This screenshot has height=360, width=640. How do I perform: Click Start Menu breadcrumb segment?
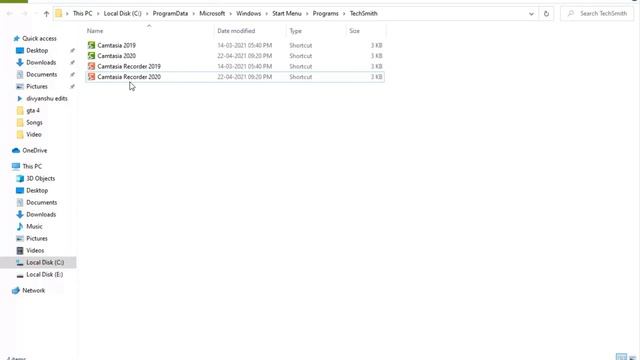(x=287, y=13)
